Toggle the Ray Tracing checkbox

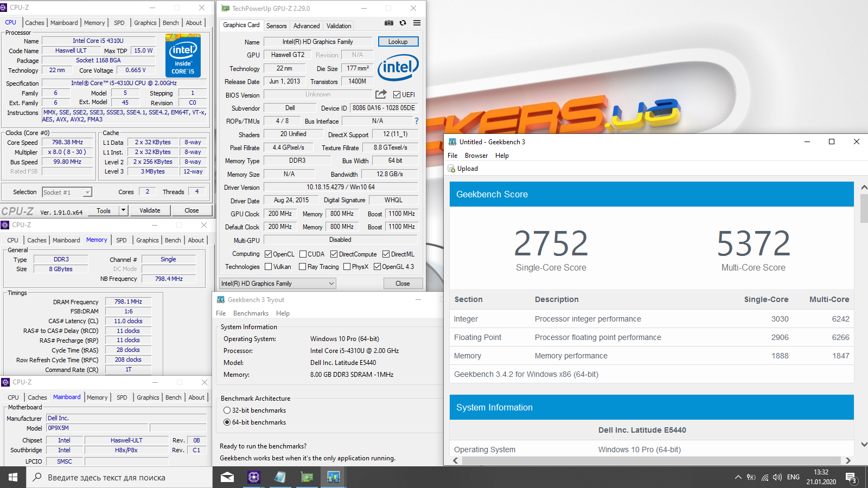point(302,266)
